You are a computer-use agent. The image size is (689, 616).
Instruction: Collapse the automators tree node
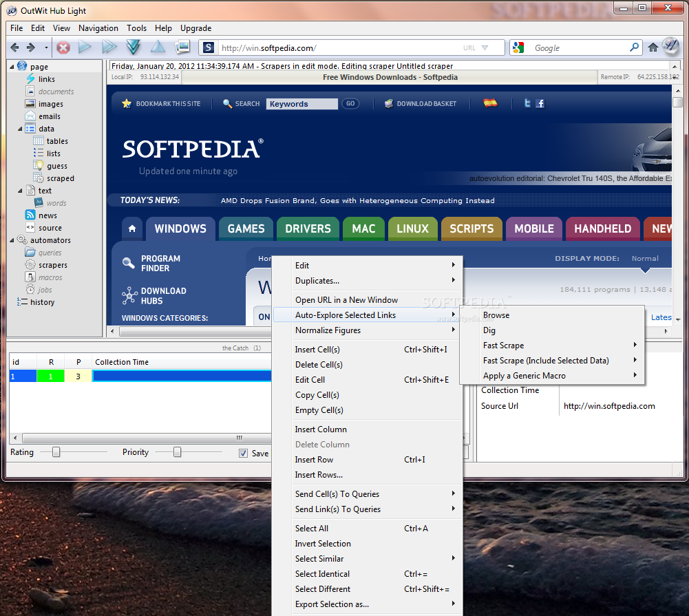[12, 240]
